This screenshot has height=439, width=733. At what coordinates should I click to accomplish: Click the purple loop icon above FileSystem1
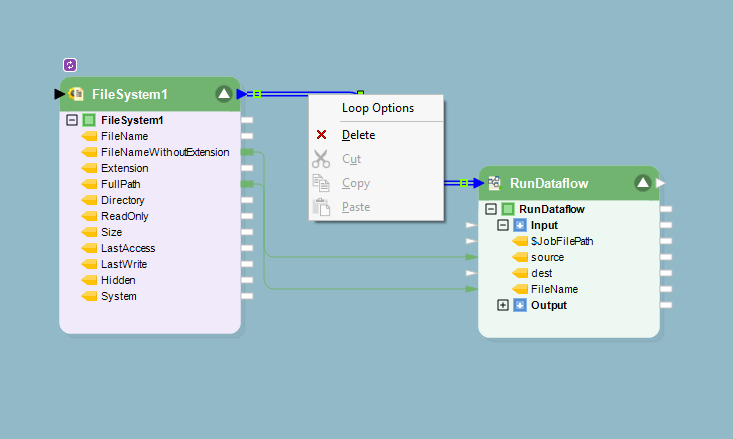click(70, 65)
